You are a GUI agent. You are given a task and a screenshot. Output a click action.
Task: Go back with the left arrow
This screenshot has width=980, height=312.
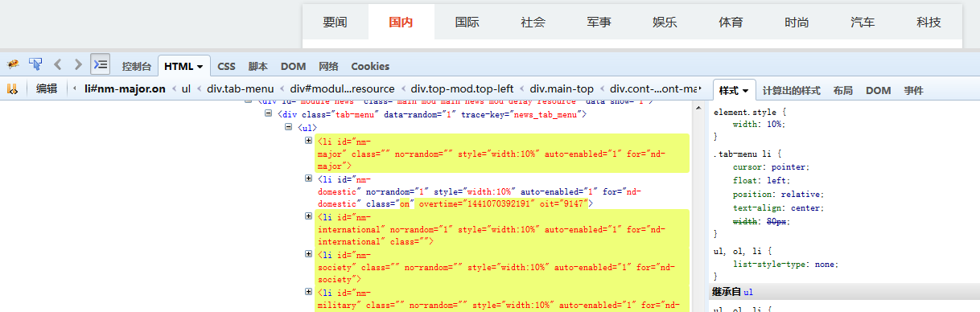[58, 64]
